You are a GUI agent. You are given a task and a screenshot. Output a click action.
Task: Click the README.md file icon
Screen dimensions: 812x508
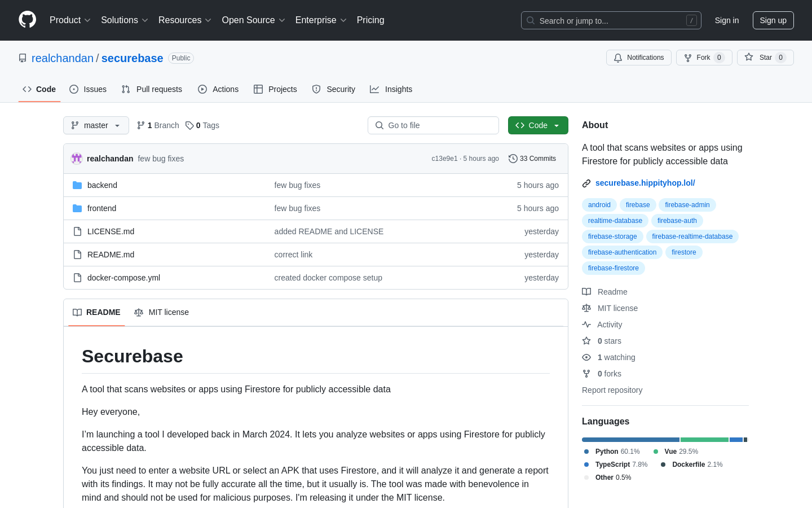click(x=77, y=255)
